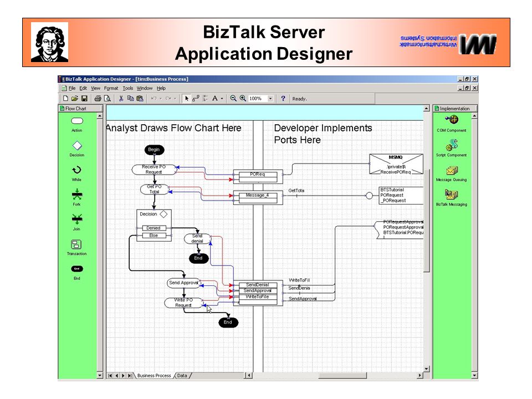Click the canvas vertical scrollbar up arrow

(x=427, y=109)
